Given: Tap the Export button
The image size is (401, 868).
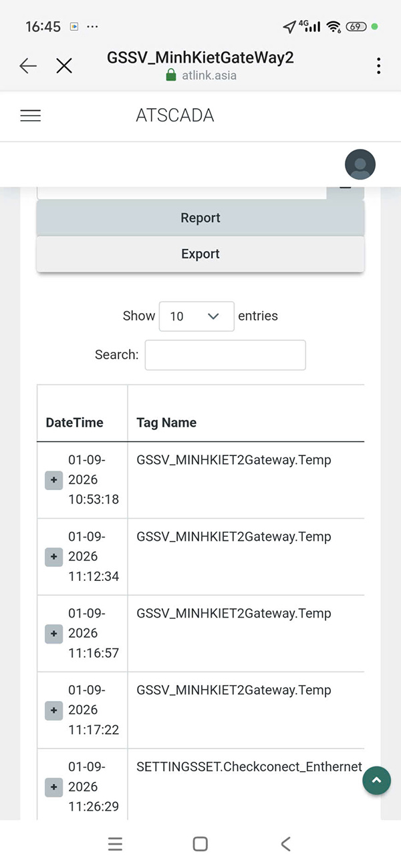Looking at the screenshot, I should point(200,254).
